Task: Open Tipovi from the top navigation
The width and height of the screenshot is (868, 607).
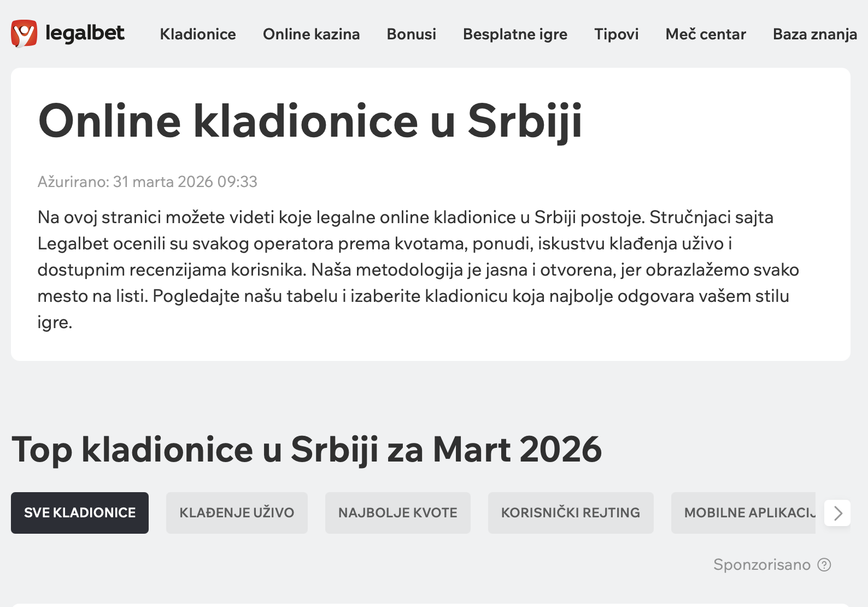Action: (x=616, y=34)
